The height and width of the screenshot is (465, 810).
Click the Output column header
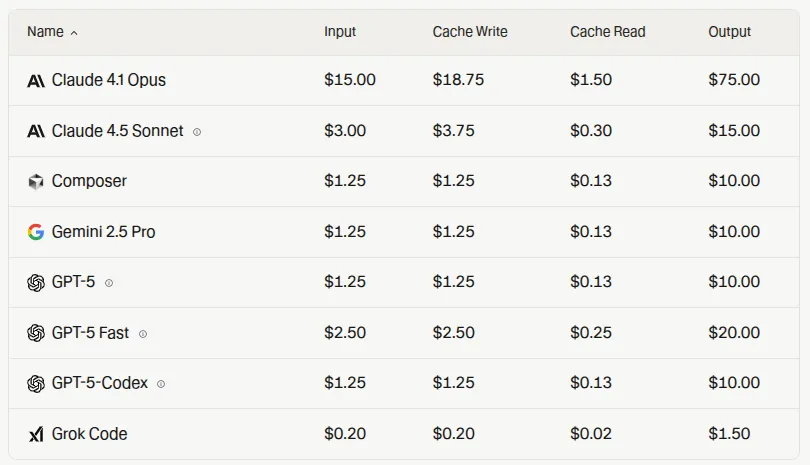[x=730, y=32]
